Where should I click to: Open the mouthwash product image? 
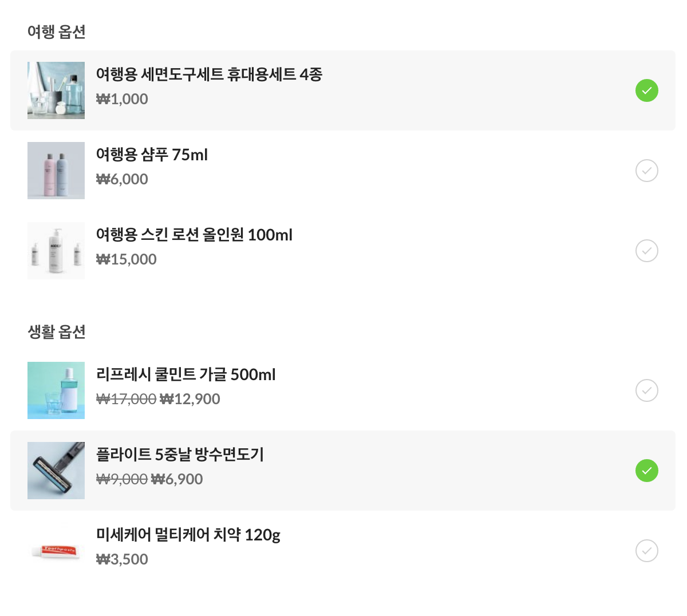[56, 390]
